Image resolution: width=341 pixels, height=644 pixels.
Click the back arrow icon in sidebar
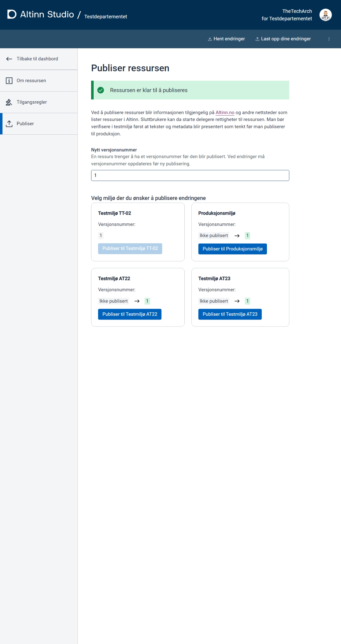coord(9,59)
